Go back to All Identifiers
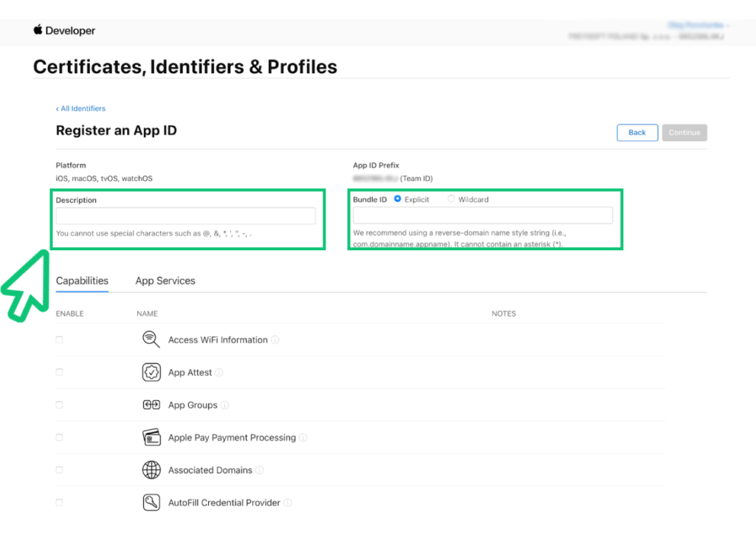Screen dimensions: 756x533 click(80, 109)
